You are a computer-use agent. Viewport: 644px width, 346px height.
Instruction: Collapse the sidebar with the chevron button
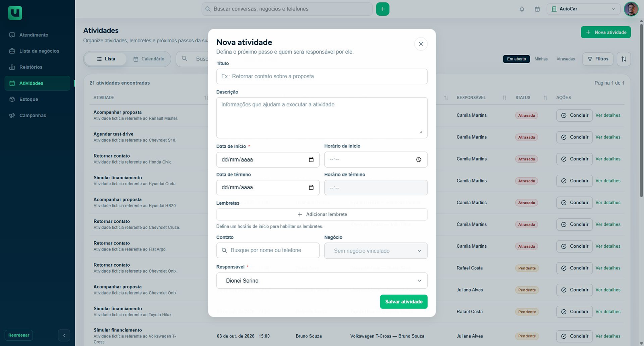64,335
